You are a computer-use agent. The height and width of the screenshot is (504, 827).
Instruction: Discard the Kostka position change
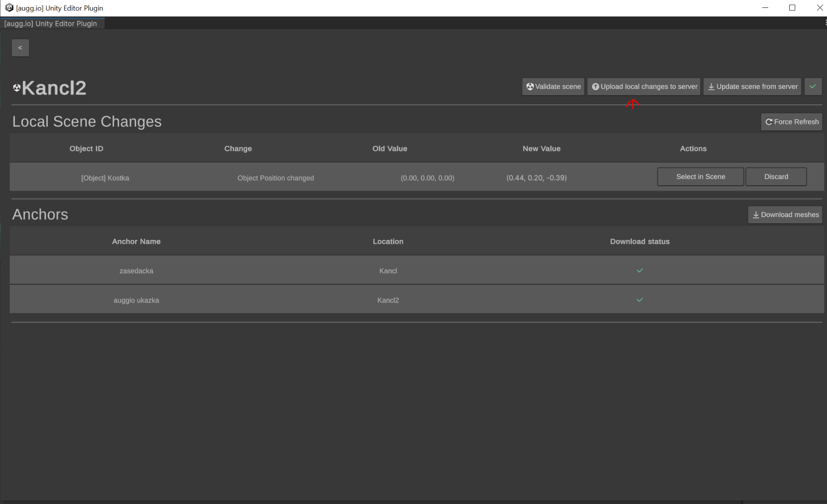[776, 177]
